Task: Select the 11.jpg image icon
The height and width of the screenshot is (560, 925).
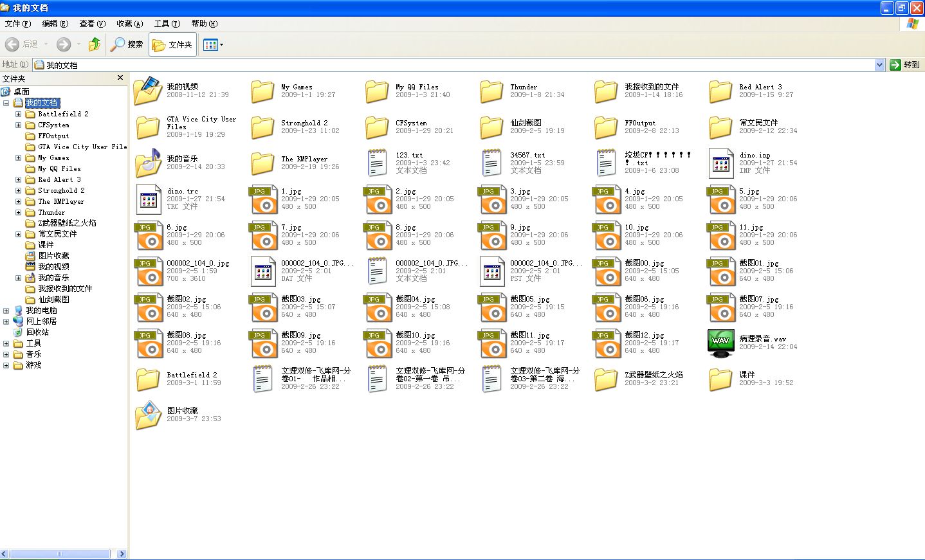Action: click(x=720, y=235)
